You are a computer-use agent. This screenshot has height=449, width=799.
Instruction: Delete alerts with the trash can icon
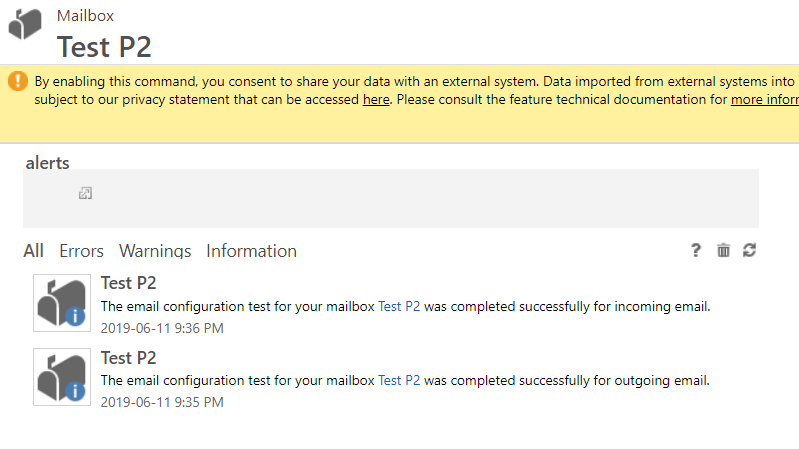pos(723,250)
